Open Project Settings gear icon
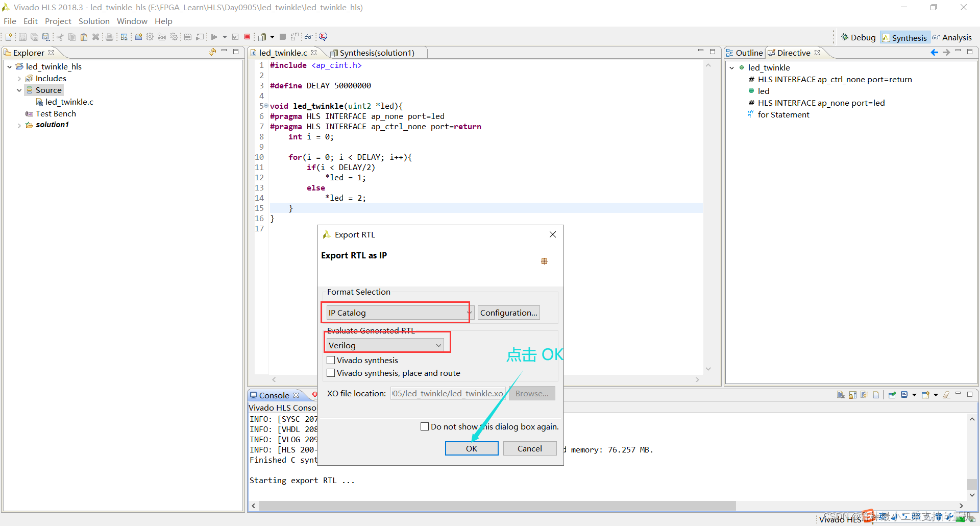This screenshot has height=526, width=980. coord(150,37)
